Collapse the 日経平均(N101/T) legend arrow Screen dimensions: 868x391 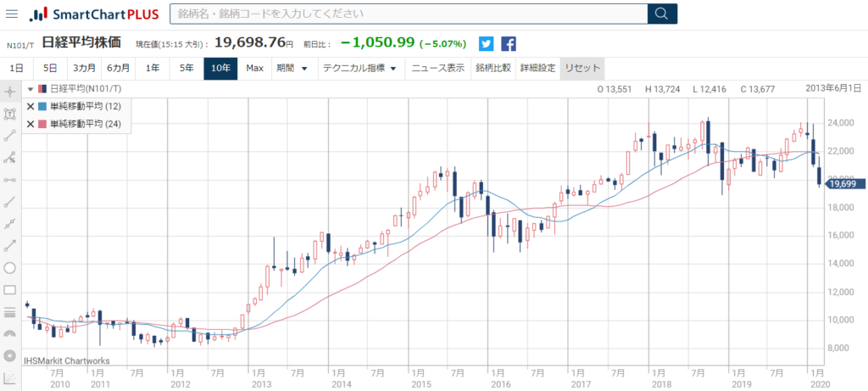coord(31,89)
